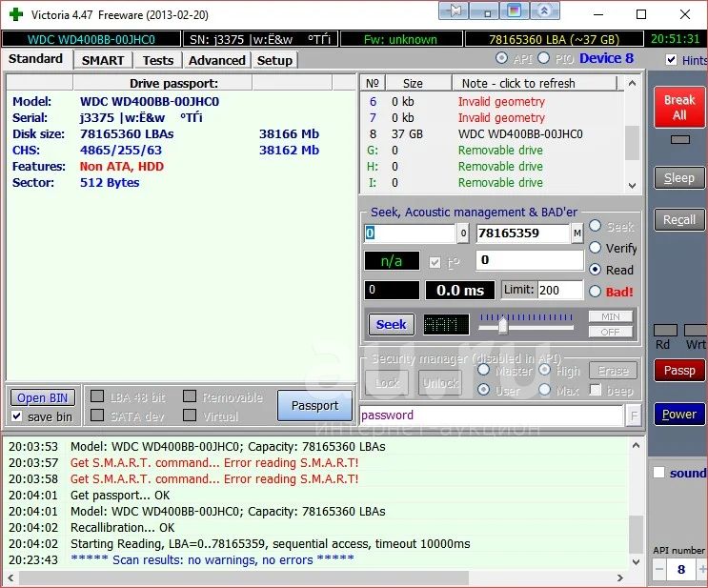The width and height of the screenshot is (708, 588).
Task: Click the double-chevron roll-up icon
Action: (545, 10)
